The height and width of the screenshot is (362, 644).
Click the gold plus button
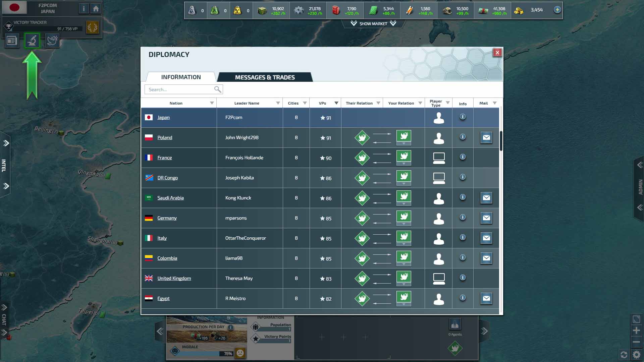point(557,10)
